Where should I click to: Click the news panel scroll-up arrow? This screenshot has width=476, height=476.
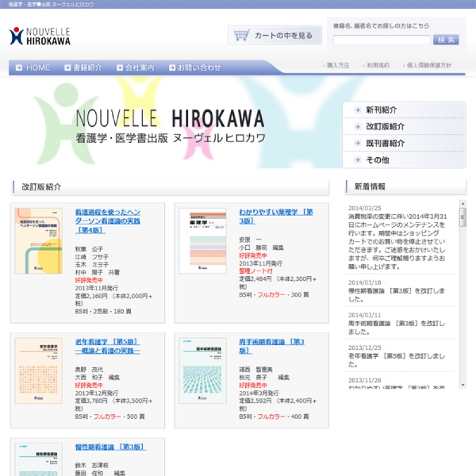[x=463, y=203]
